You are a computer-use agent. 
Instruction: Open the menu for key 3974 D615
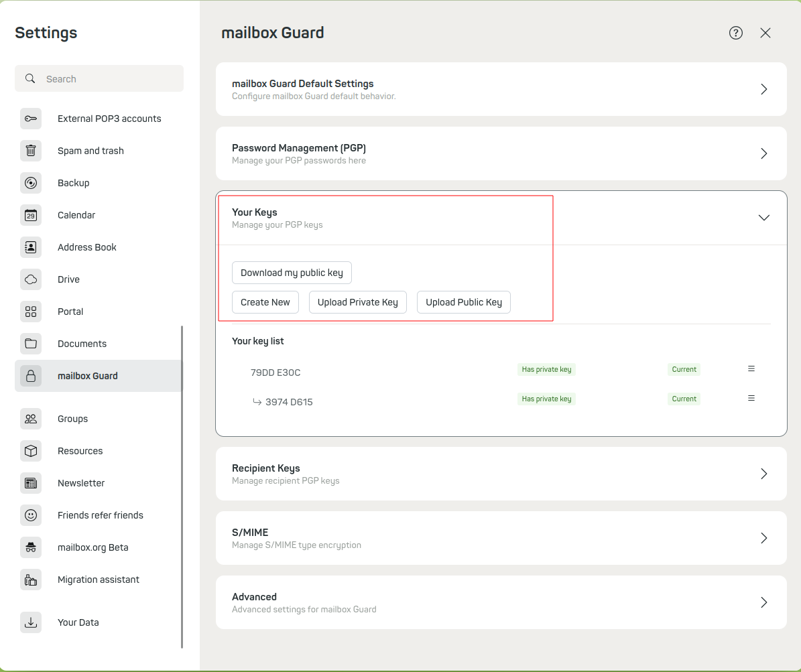click(751, 398)
